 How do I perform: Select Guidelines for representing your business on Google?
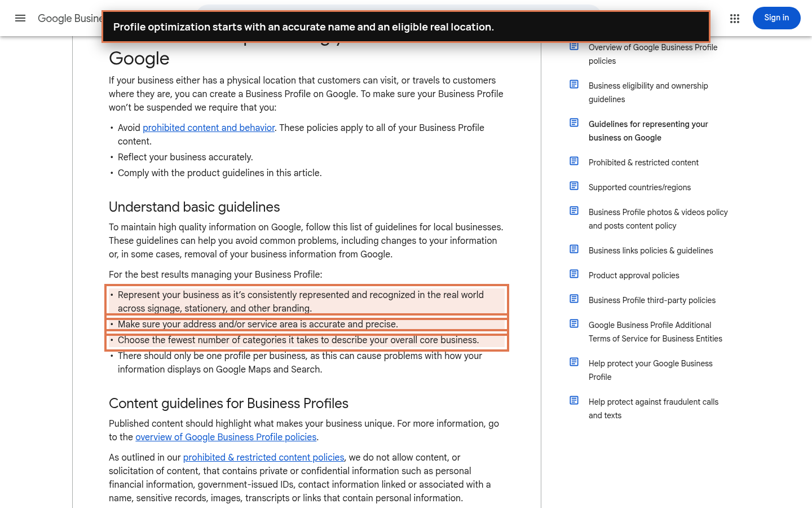tap(648, 131)
